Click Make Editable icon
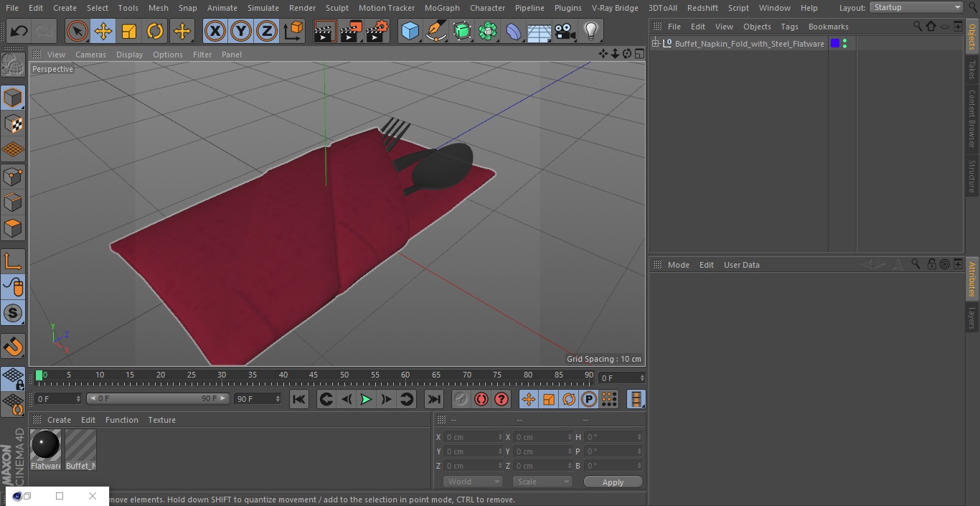The width and height of the screenshot is (980, 506). [x=14, y=65]
